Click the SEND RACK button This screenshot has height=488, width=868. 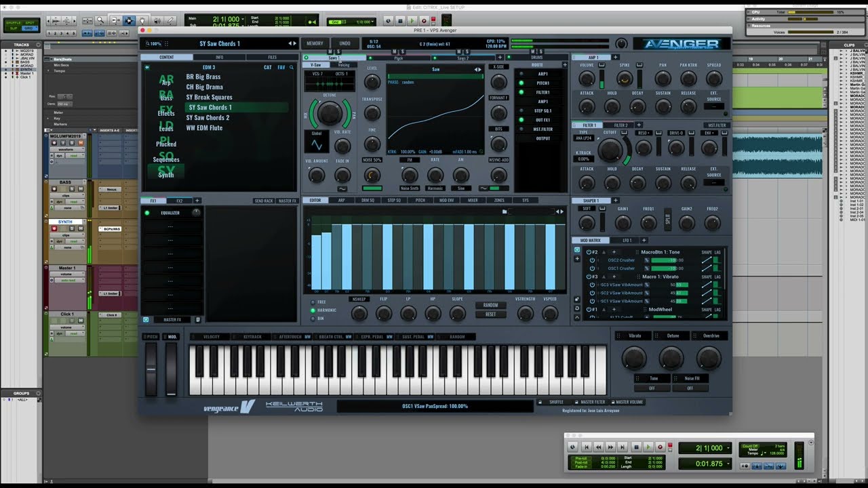pyautogui.click(x=264, y=201)
